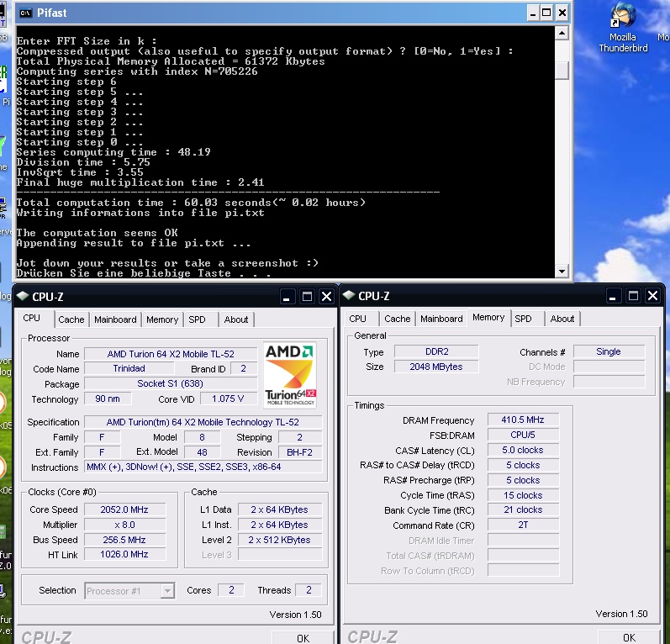Click Memory Type DDR2 field

[x=436, y=351]
